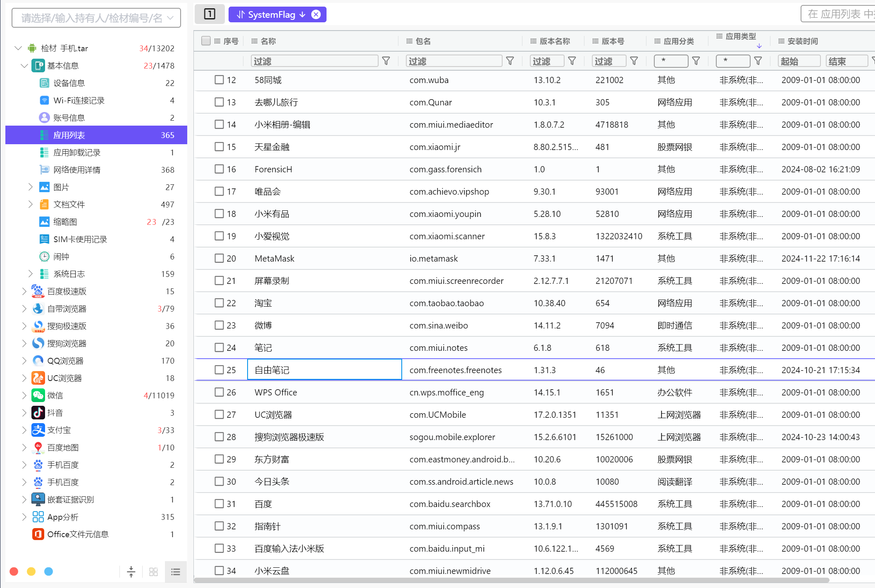Expand the 百度极速版 node
The width and height of the screenshot is (875, 588).
[x=24, y=291]
